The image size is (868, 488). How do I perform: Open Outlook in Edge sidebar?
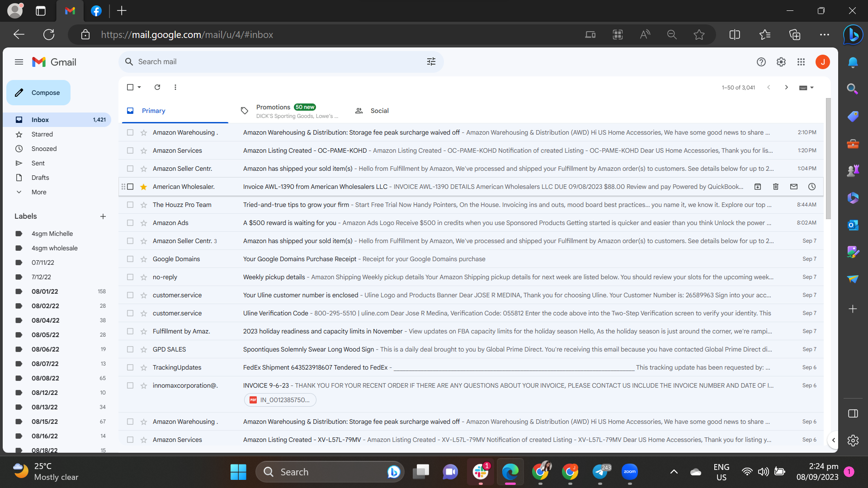coord(853,225)
